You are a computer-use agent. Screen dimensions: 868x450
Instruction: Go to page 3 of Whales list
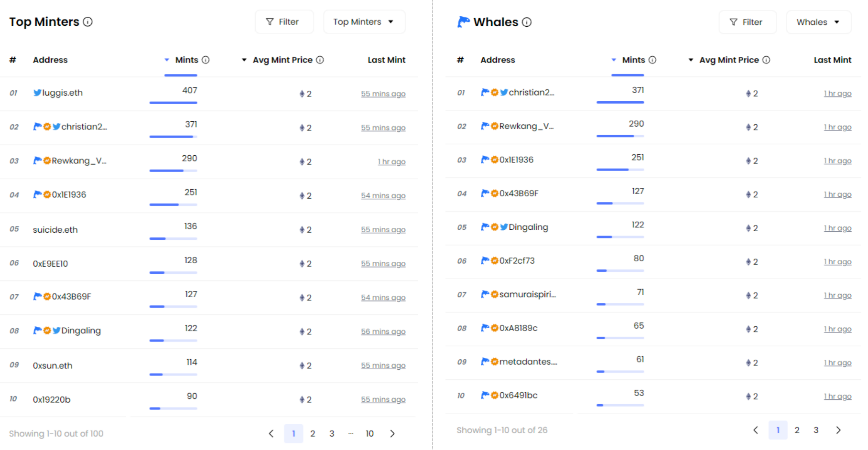816,430
